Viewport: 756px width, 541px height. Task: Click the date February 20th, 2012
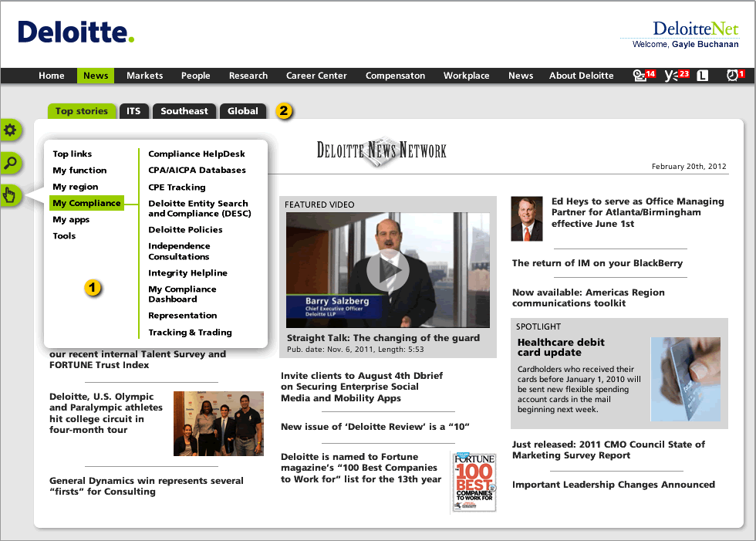click(x=689, y=167)
